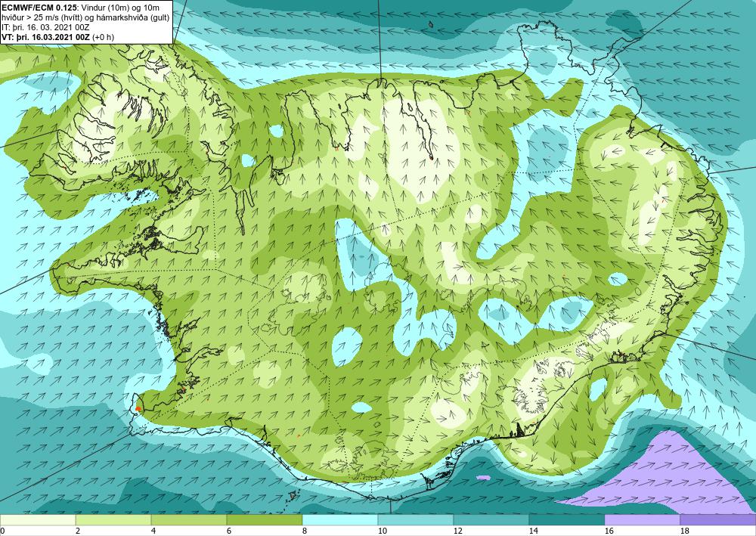
Task: Click the 0–2 m/s pale yellow legend swatch
Action: point(38,519)
